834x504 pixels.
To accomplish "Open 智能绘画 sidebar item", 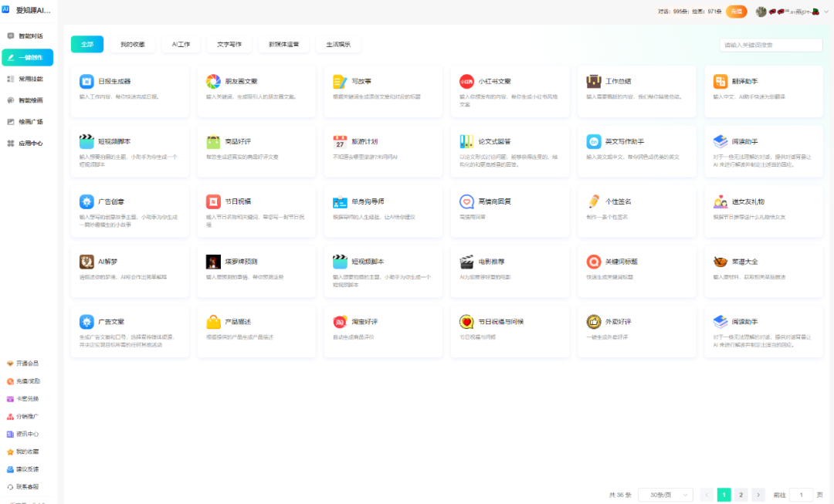I will 28,100.
